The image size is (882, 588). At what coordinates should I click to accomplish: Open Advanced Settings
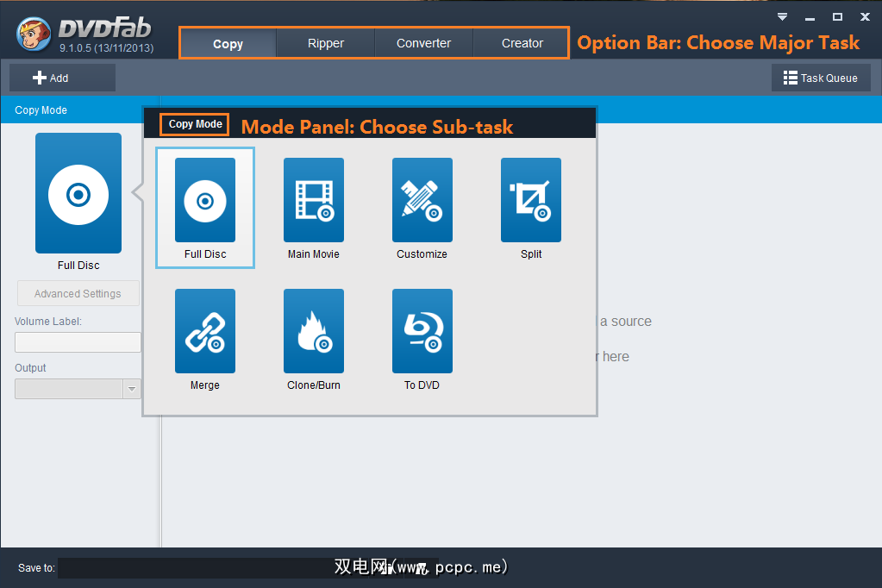pyautogui.click(x=78, y=293)
